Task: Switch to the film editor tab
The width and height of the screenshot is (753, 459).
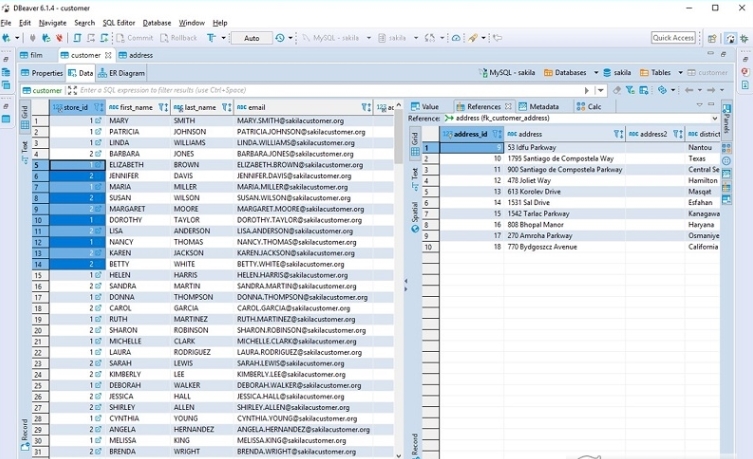Action: (31, 55)
